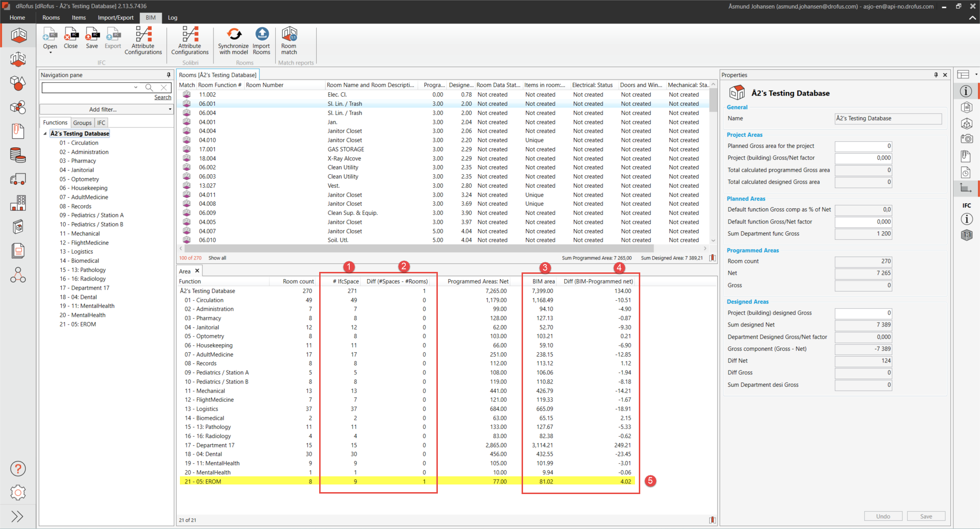Image resolution: width=980 pixels, height=529 pixels.
Task: Collapse the A2's Testing Database tree node
Action: point(45,134)
